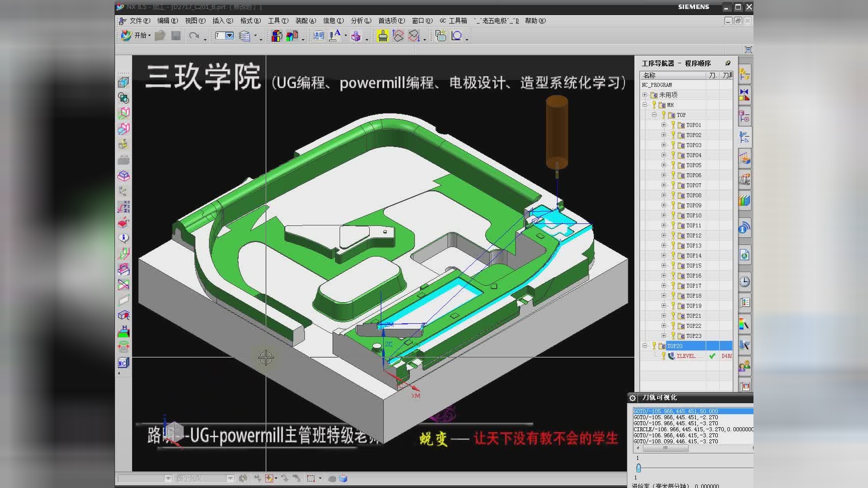Click the colored blocks move object icon
This screenshot has height=488, width=868.
(276, 36)
